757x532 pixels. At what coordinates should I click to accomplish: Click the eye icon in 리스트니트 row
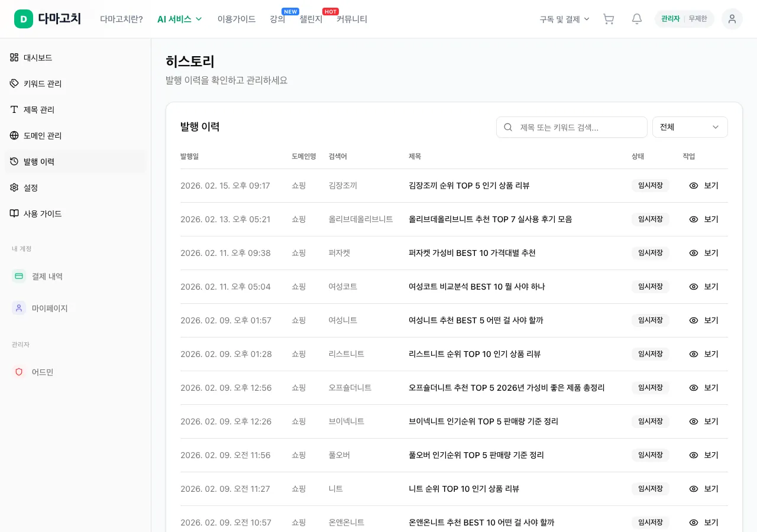(x=694, y=354)
